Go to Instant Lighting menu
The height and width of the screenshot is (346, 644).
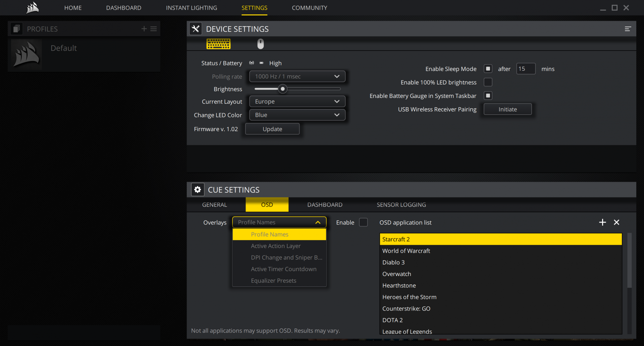point(191,8)
